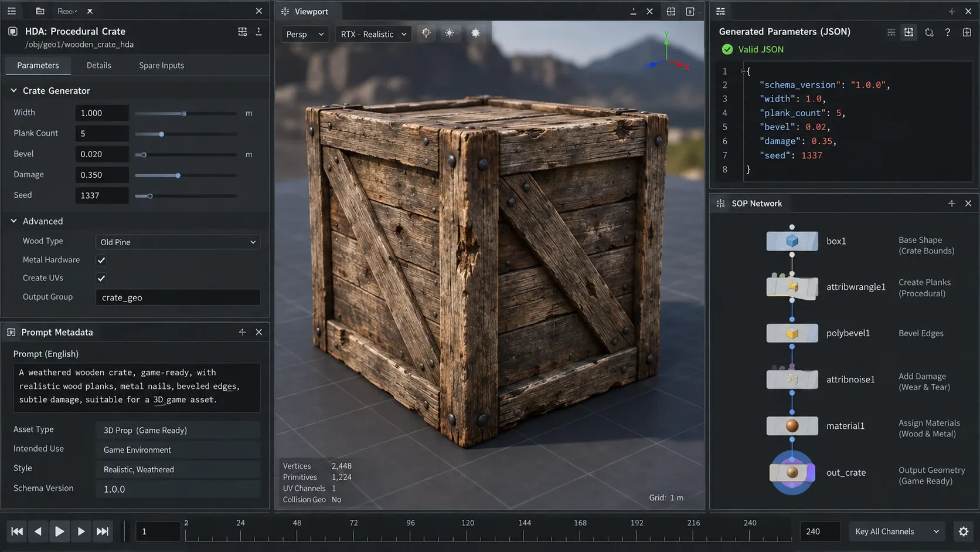Open the Wood Type dropdown
The width and height of the screenshot is (980, 552).
click(x=178, y=242)
